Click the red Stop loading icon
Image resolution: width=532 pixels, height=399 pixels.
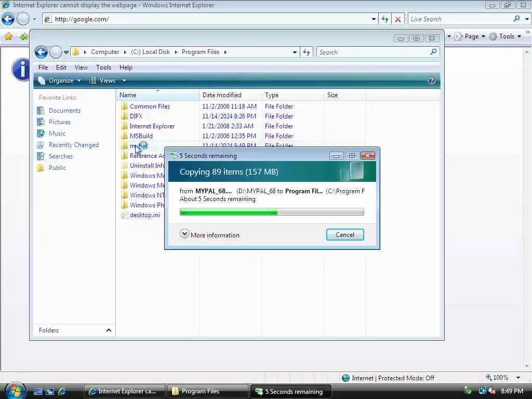[x=398, y=19]
